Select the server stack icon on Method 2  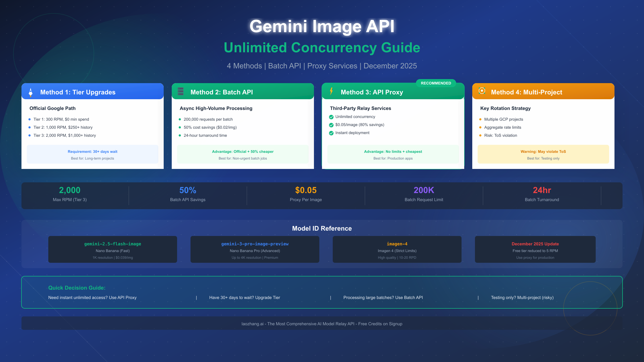[x=181, y=91]
